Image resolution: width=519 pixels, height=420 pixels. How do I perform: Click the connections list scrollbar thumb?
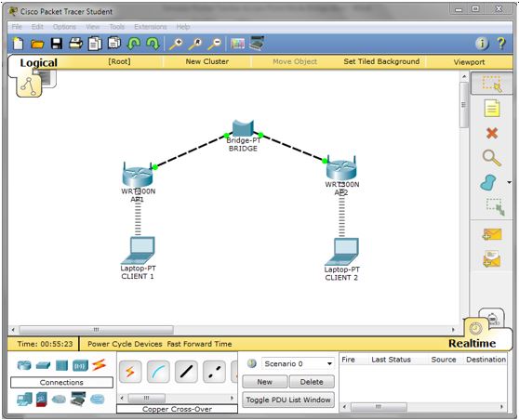click(147, 398)
